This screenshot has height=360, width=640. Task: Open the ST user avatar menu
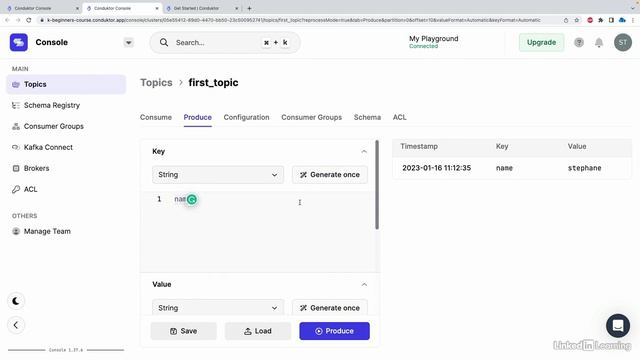tap(622, 42)
